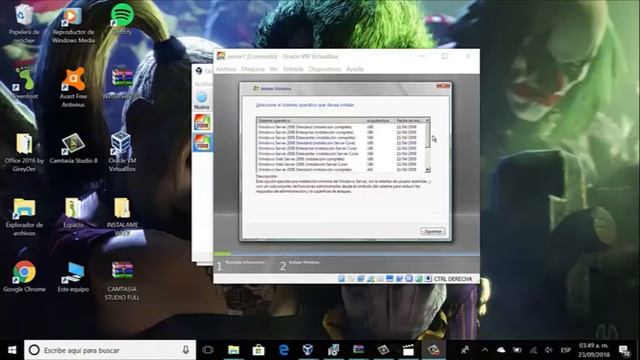This screenshot has width=640, height=360.
Task: Select Windows Server 2008 Standard (instalación Server Core)
Action: [x=341, y=143]
